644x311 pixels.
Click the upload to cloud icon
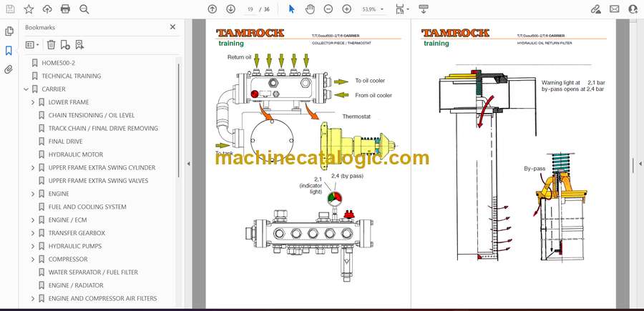[47, 9]
